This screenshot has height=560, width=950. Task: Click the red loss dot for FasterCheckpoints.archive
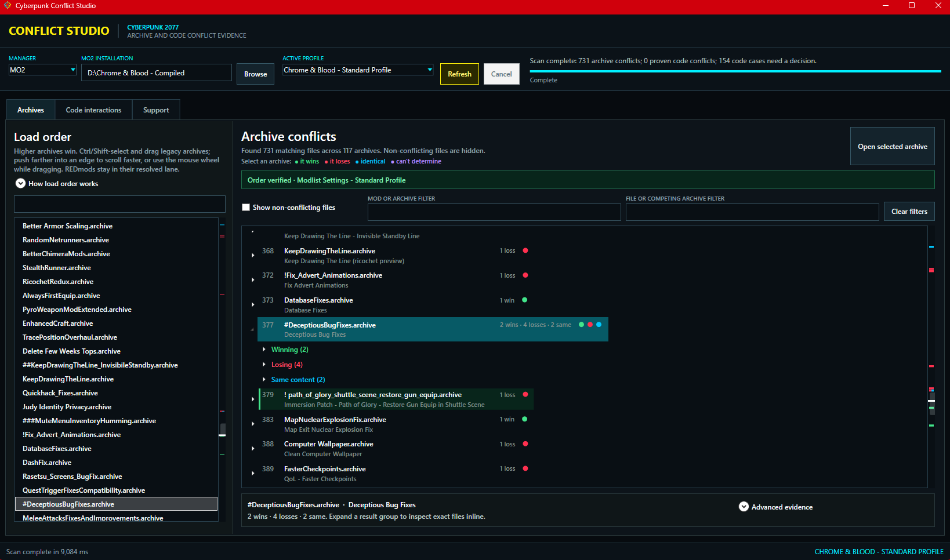[x=525, y=468]
